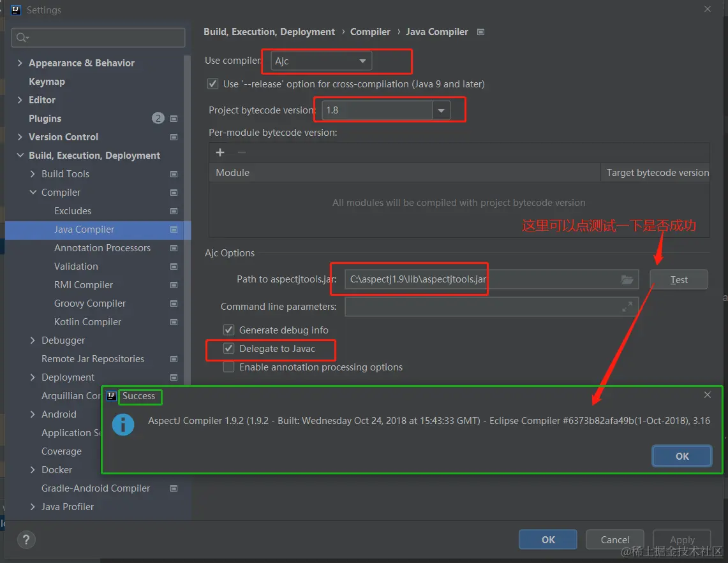The height and width of the screenshot is (563, 728).
Task: Close the Success dialog with X
Action: [707, 395]
